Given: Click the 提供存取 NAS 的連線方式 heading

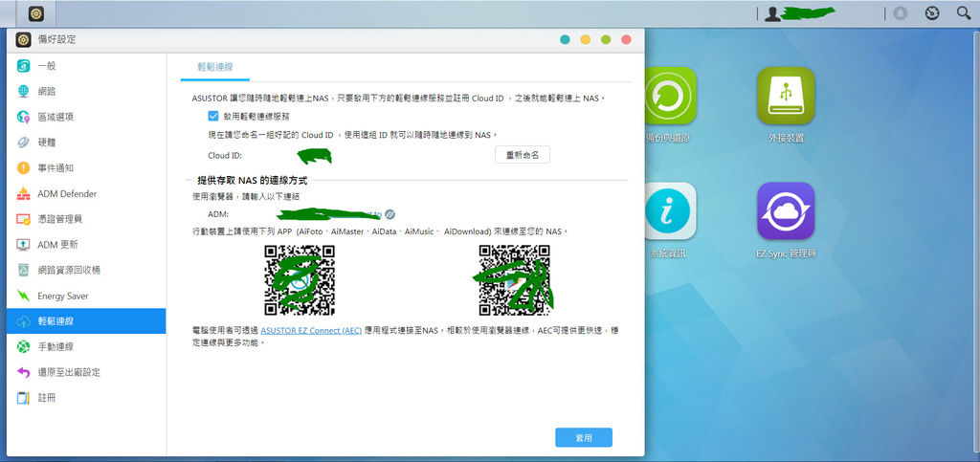Looking at the screenshot, I should click(x=253, y=181).
